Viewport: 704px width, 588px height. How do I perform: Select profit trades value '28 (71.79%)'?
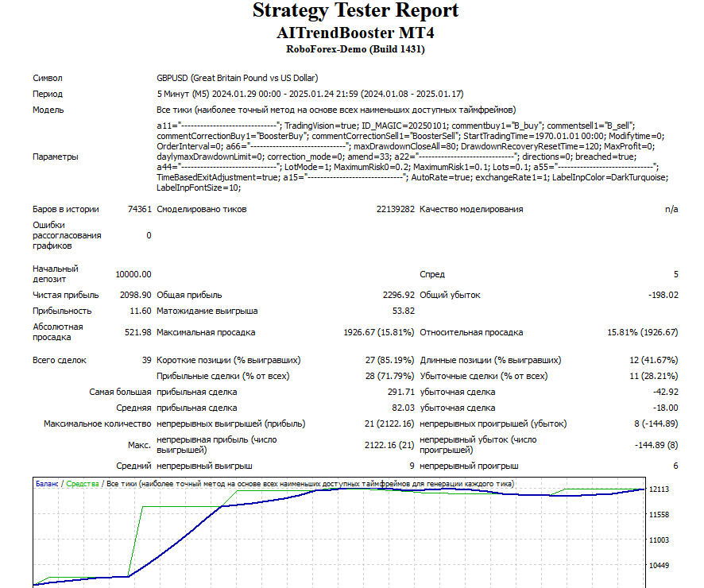(389, 376)
